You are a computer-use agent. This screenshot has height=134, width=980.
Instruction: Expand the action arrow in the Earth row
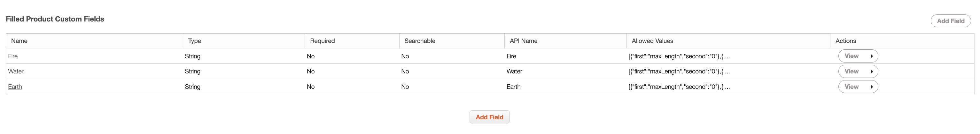tap(872, 87)
